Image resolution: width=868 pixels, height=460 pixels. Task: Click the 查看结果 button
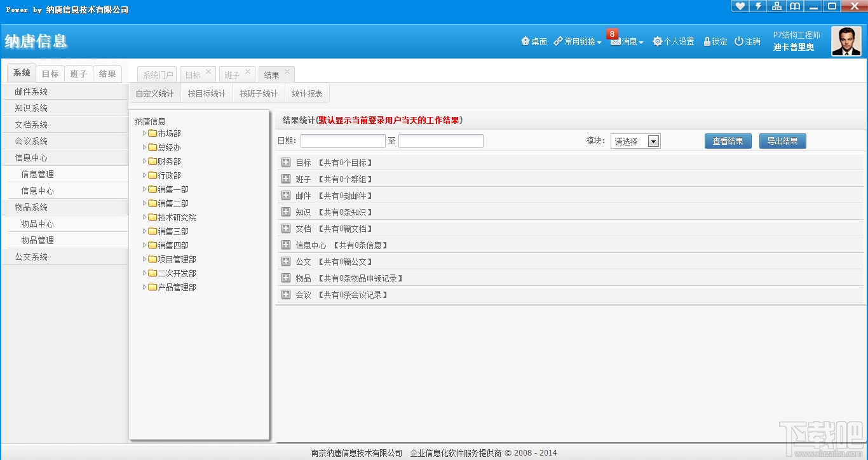[728, 141]
